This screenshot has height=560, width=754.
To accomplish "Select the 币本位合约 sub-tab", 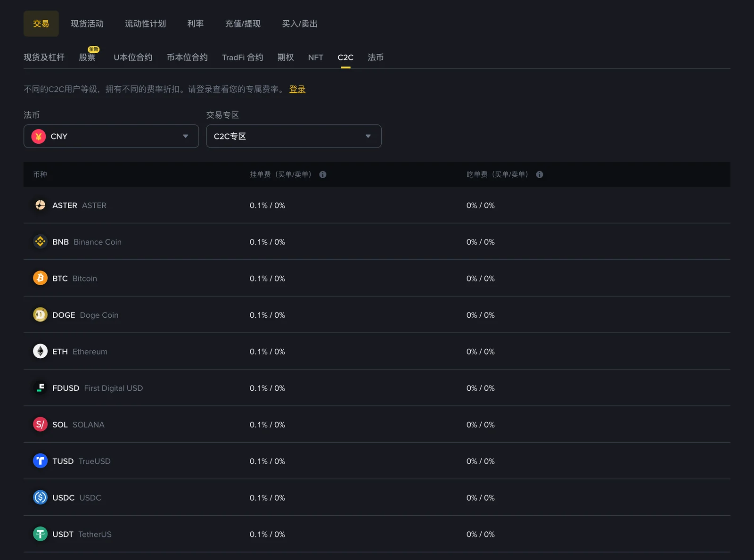I will [x=187, y=58].
